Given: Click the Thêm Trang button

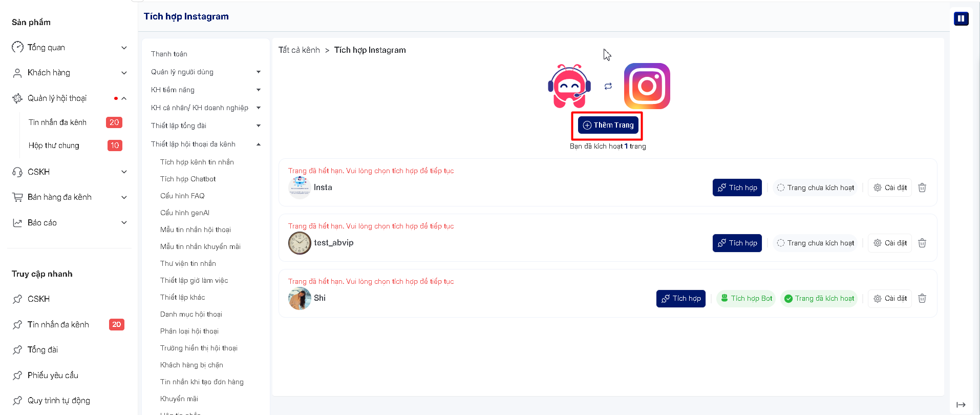Looking at the screenshot, I should (608, 125).
